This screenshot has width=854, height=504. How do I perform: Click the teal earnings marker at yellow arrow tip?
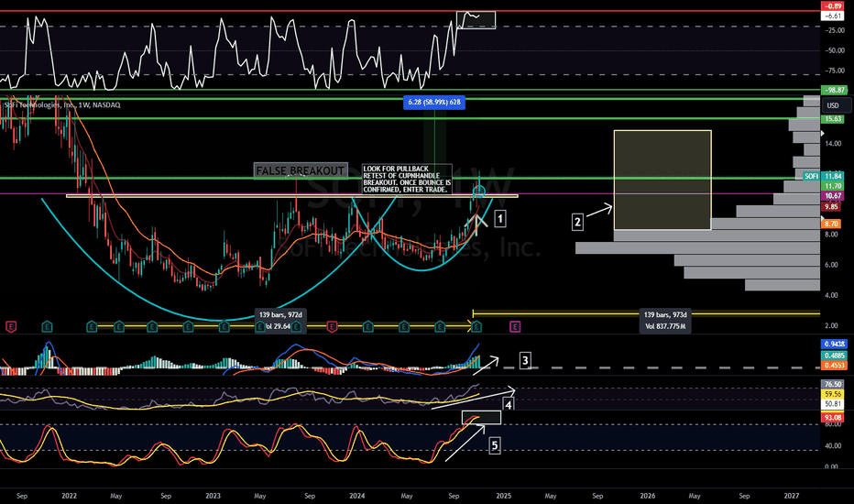click(x=476, y=326)
